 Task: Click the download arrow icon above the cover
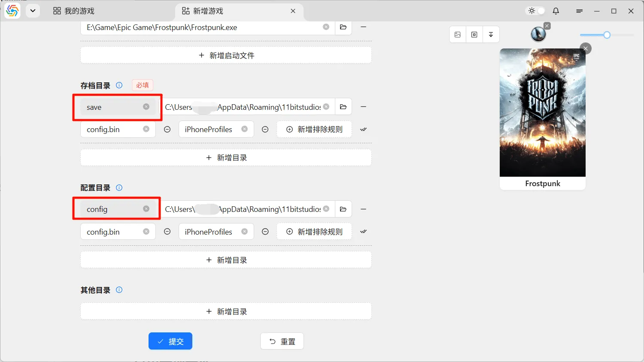click(x=491, y=35)
